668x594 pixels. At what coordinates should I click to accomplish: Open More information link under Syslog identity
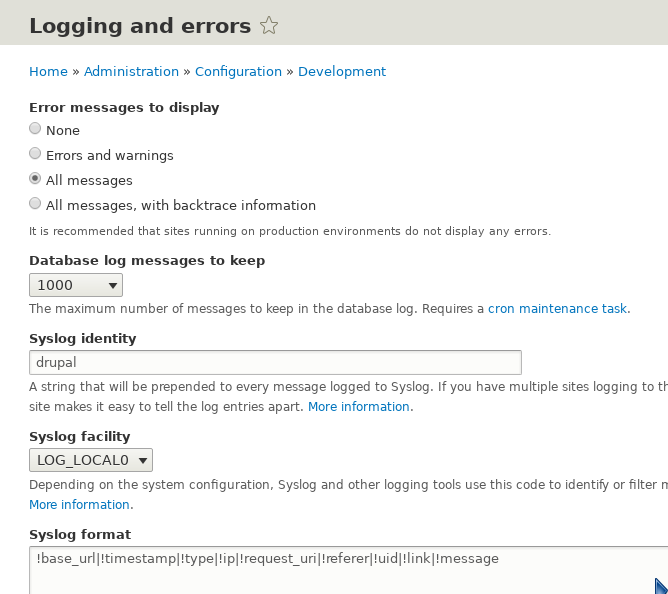(358, 407)
